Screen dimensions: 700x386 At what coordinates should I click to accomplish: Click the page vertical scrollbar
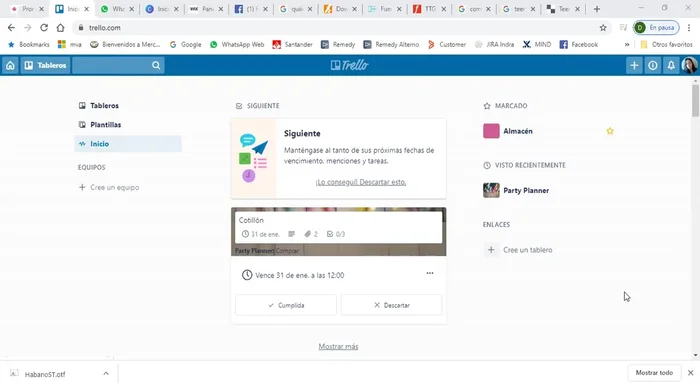696,100
